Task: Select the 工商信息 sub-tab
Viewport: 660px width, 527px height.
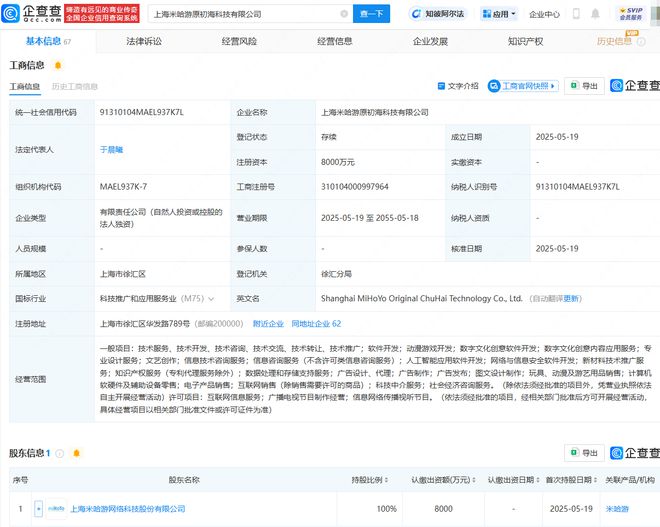Action: [x=25, y=86]
